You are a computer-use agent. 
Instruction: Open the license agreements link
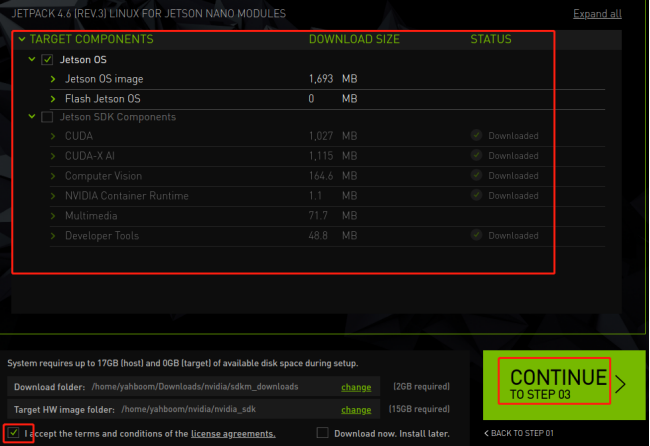(x=233, y=434)
